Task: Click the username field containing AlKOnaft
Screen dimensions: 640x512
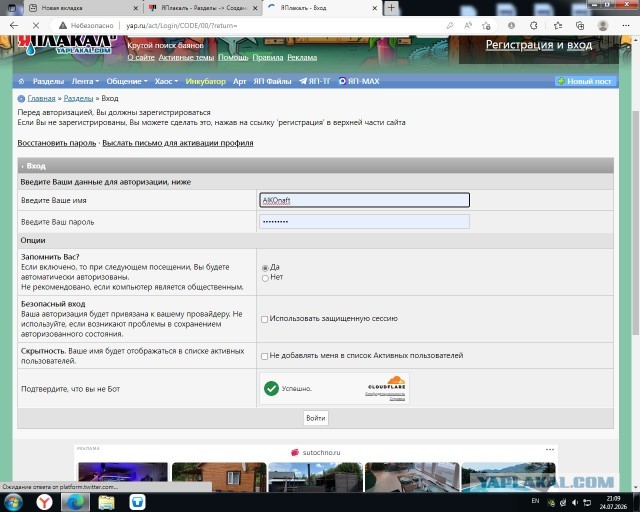Action: [x=364, y=200]
